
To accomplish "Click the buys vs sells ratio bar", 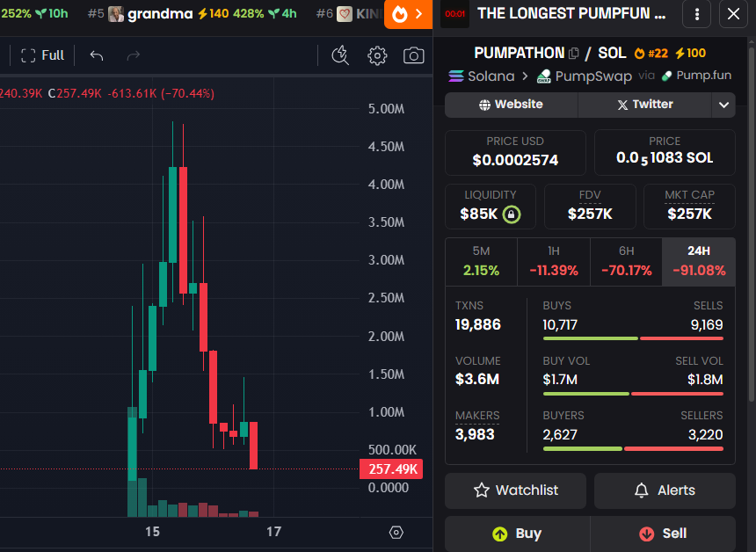I will click(x=633, y=339).
